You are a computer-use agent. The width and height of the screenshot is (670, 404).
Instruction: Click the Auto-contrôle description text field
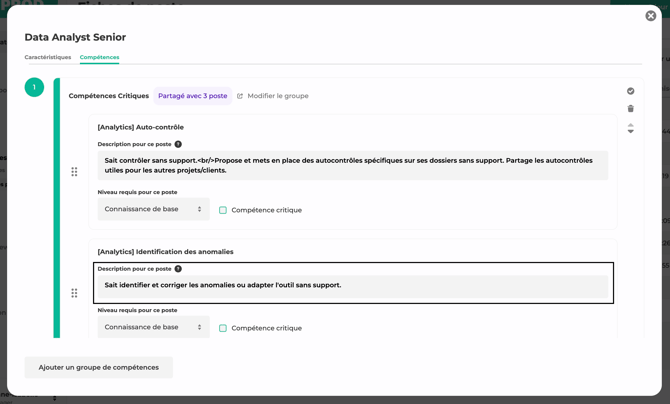pyautogui.click(x=352, y=165)
